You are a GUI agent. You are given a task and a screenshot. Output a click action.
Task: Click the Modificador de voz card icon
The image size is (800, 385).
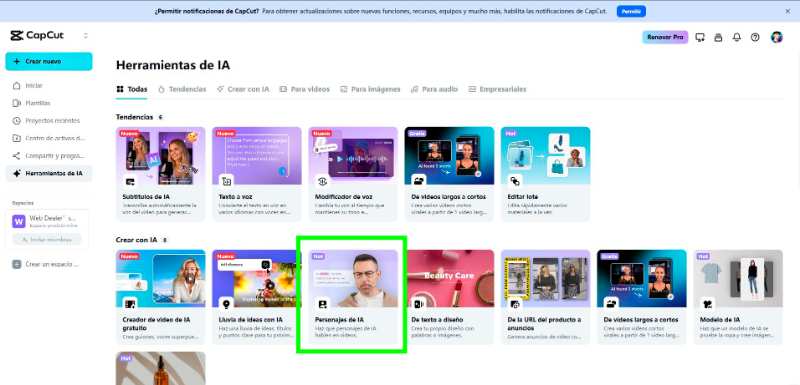322,181
